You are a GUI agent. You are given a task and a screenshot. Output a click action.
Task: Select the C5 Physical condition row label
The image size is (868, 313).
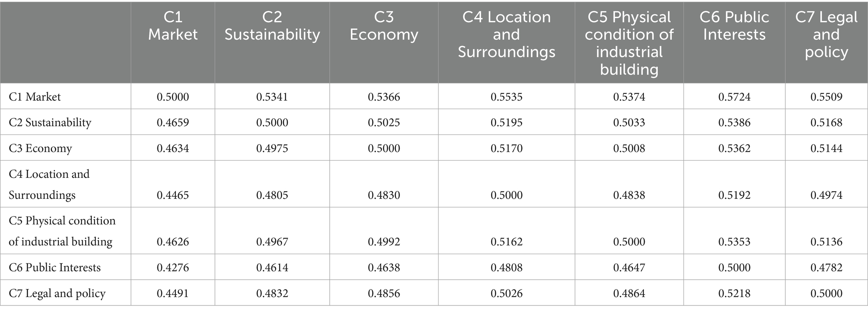click(x=62, y=231)
